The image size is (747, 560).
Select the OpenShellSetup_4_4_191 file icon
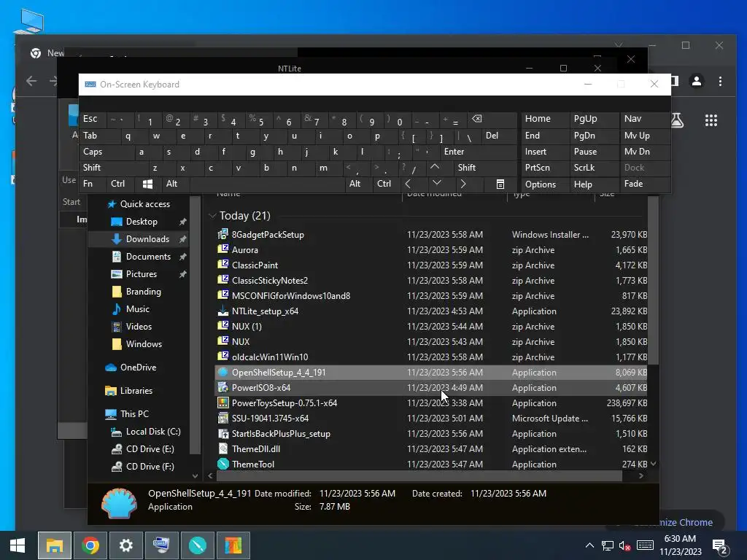(222, 372)
